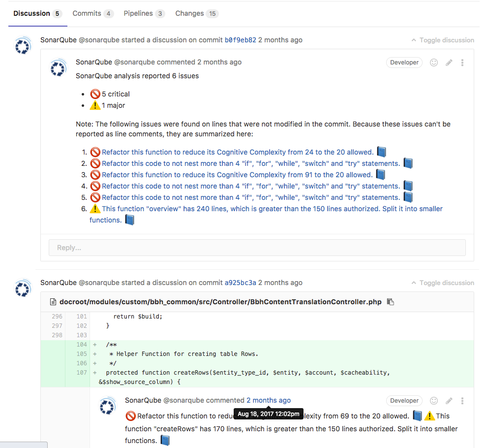
Task: Open the Changes tab
Action: [x=189, y=13]
